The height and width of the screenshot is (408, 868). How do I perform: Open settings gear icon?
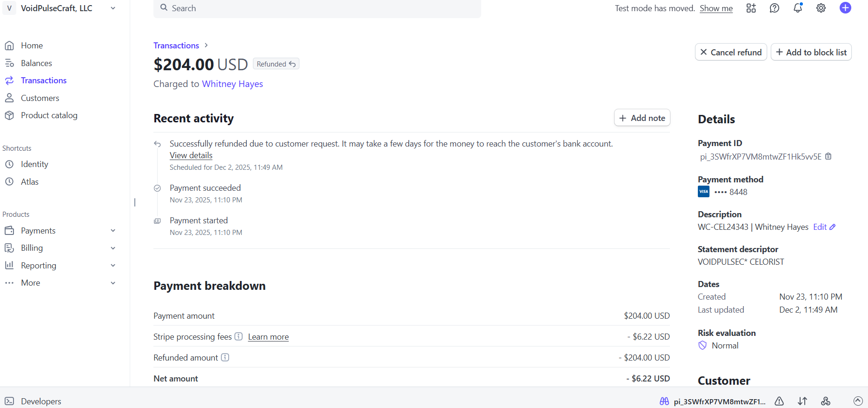point(821,8)
